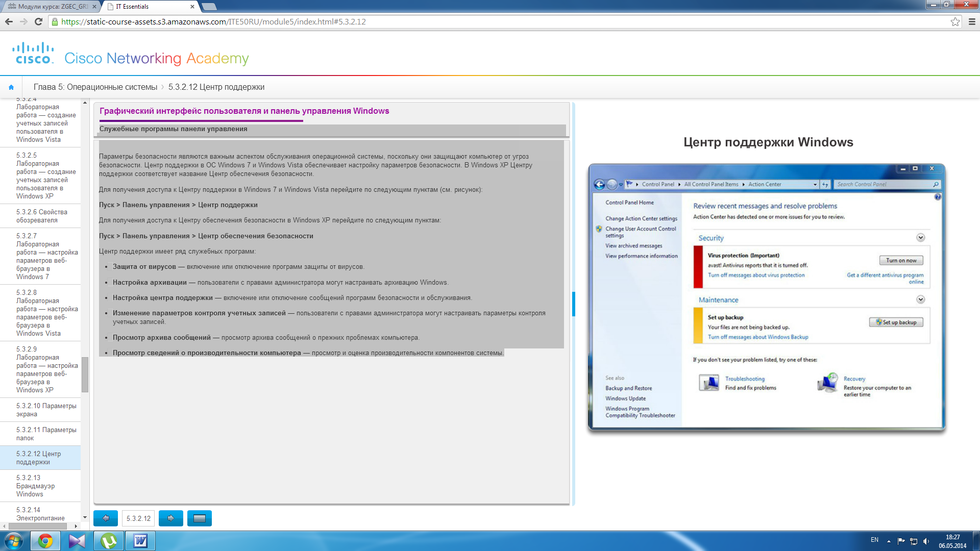The width and height of the screenshot is (980, 551).
Task: Click subtitle Служебные программы панели управления
Action: 173,129
